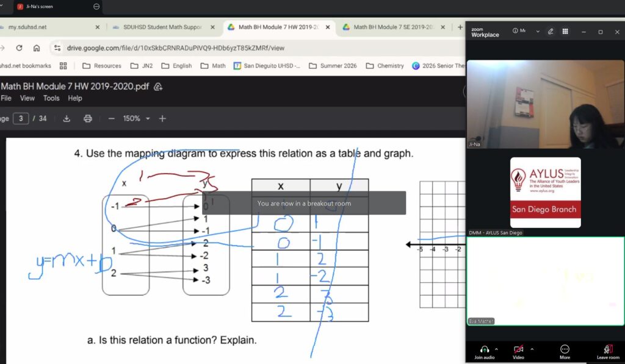Reload the page with the refresh icon
Viewport: 625px width, 364px height.
click(19, 48)
